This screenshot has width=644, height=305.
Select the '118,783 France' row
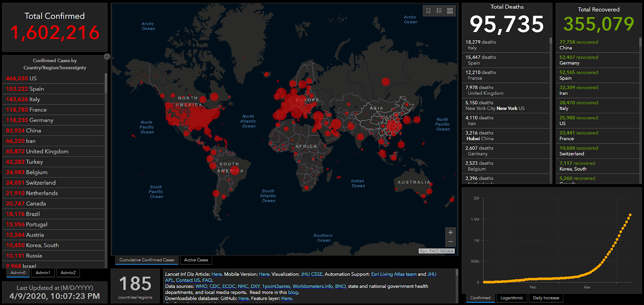point(54,110)
